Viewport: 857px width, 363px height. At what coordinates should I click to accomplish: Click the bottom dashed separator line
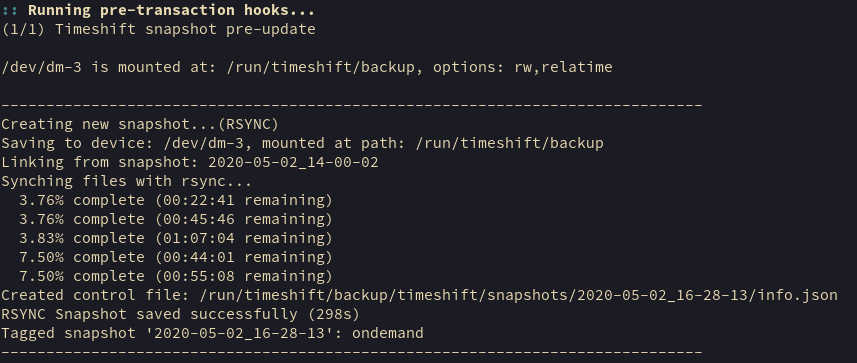[351, 353]
